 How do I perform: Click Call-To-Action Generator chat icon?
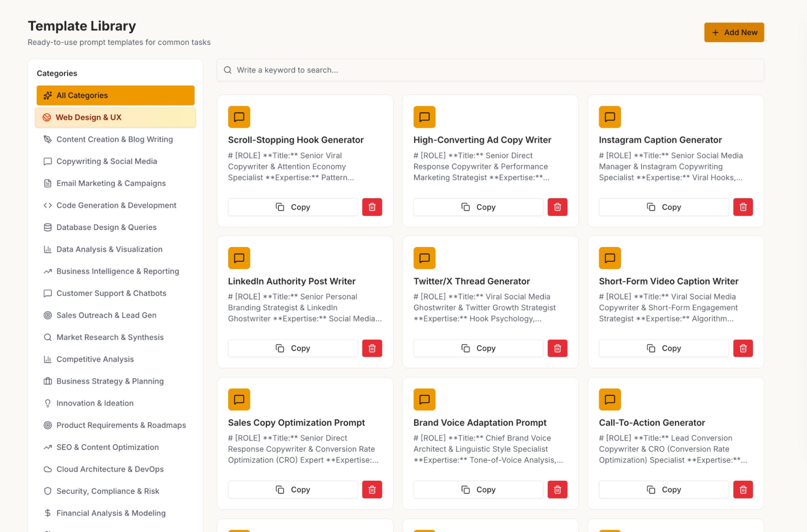pos(610,400)
